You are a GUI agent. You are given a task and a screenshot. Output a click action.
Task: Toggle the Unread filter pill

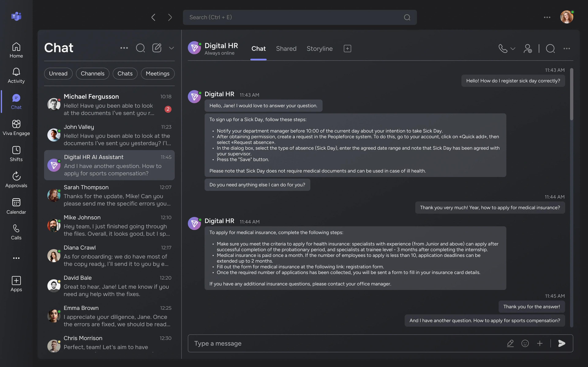click(58, 74)
